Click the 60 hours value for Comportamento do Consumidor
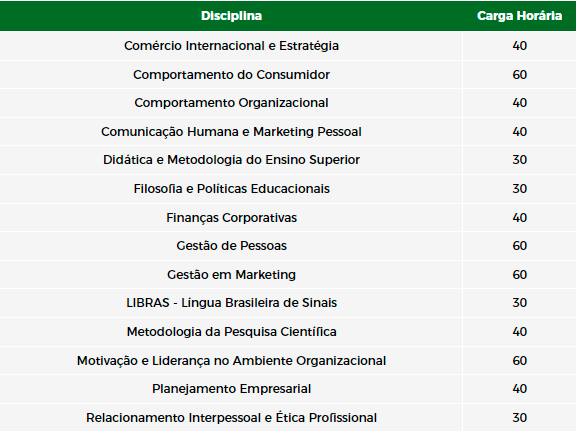 [519, 75]
